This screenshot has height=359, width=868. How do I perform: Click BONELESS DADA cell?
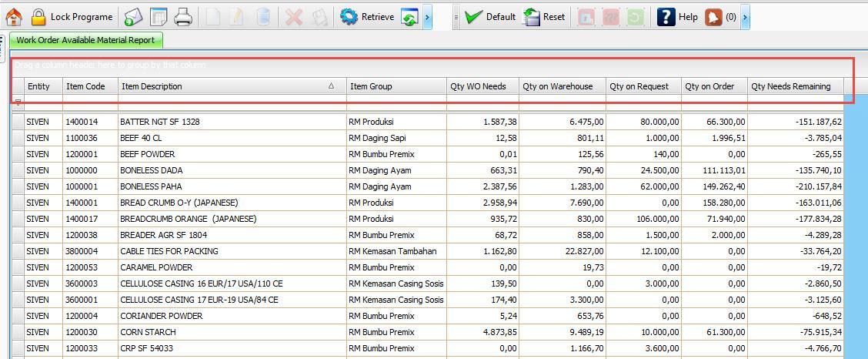pos(232,170)
